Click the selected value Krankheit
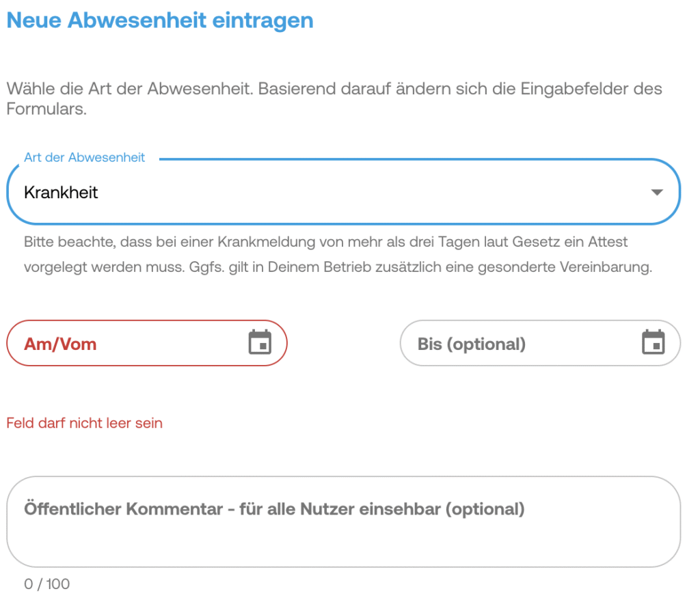Image resolution: width=700 pixels, height=613 pixels. pos(62,193)
